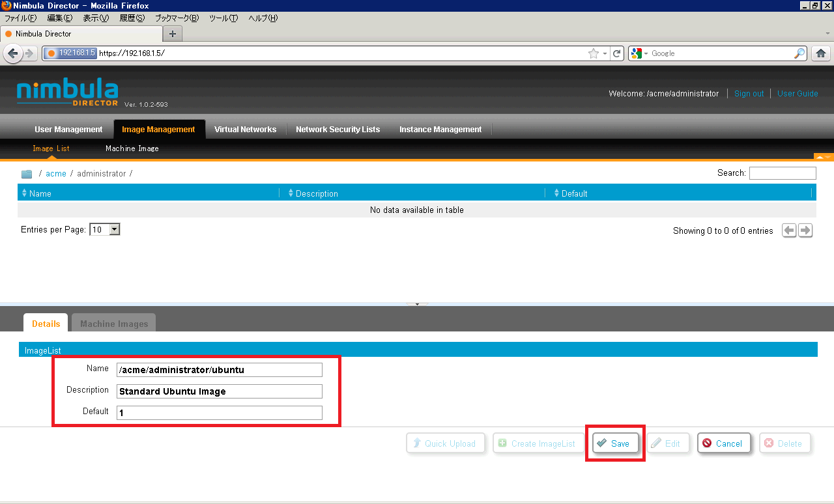This screenshot has height=504, width=834.
Task: Click the Cancel button
Action: [x=724, y=443]
